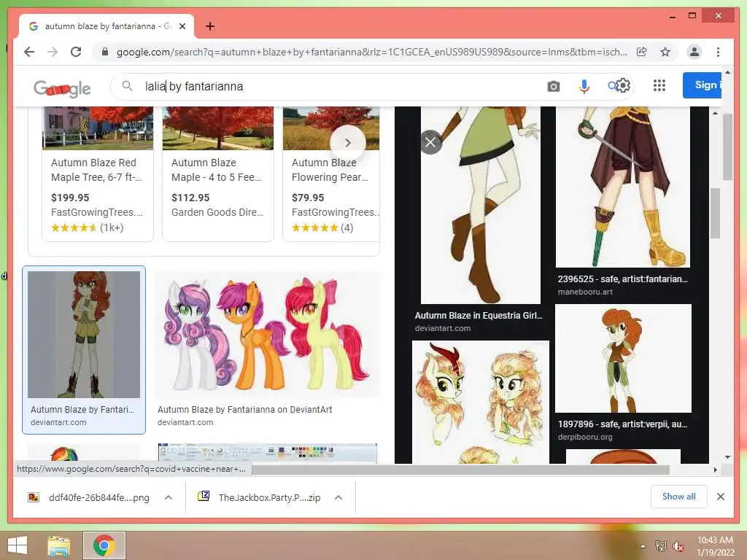Viewport: 747px width, 560px height.
Task: Select the $112.95 price
Action: [x=190, y=198]
